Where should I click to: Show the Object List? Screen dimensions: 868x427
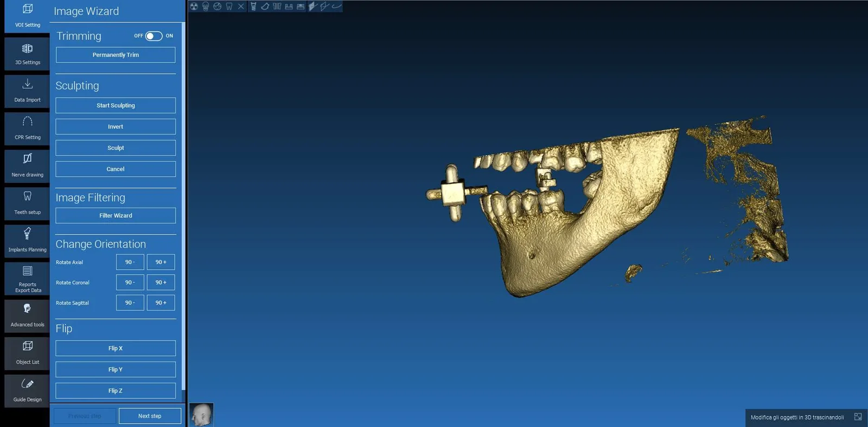[x=27, y=353]
